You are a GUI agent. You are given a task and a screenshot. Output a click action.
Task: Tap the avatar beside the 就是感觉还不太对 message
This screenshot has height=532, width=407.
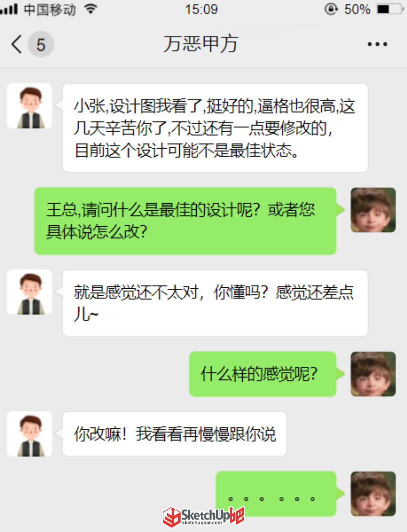click(x=30, y=292)
